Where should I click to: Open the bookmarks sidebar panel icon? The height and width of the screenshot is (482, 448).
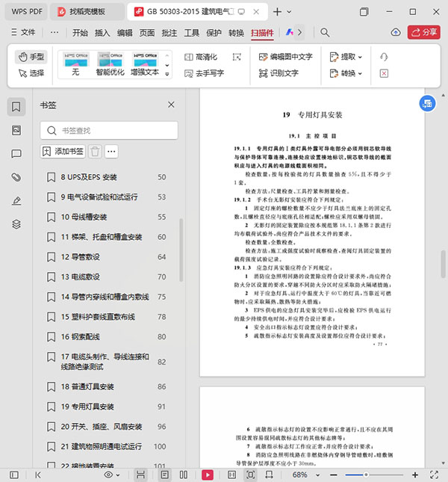click(16, 107)
